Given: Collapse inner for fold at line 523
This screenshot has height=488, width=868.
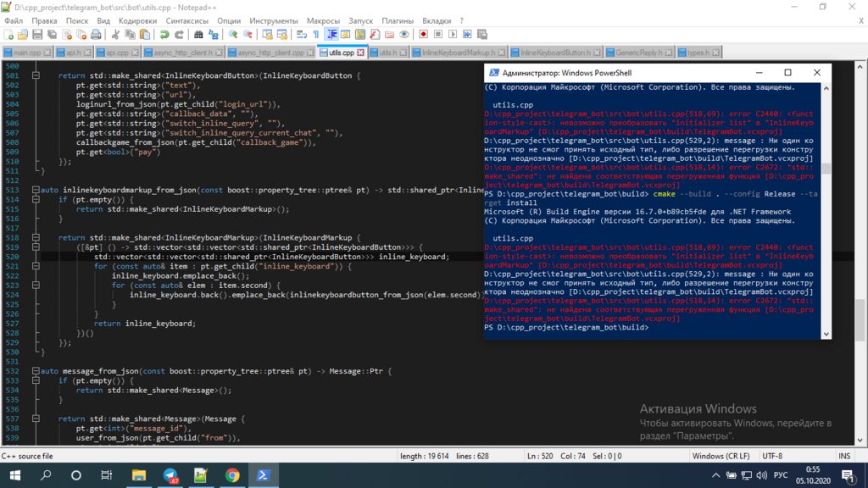Looking at the screenshot, I should click(36, 285).
